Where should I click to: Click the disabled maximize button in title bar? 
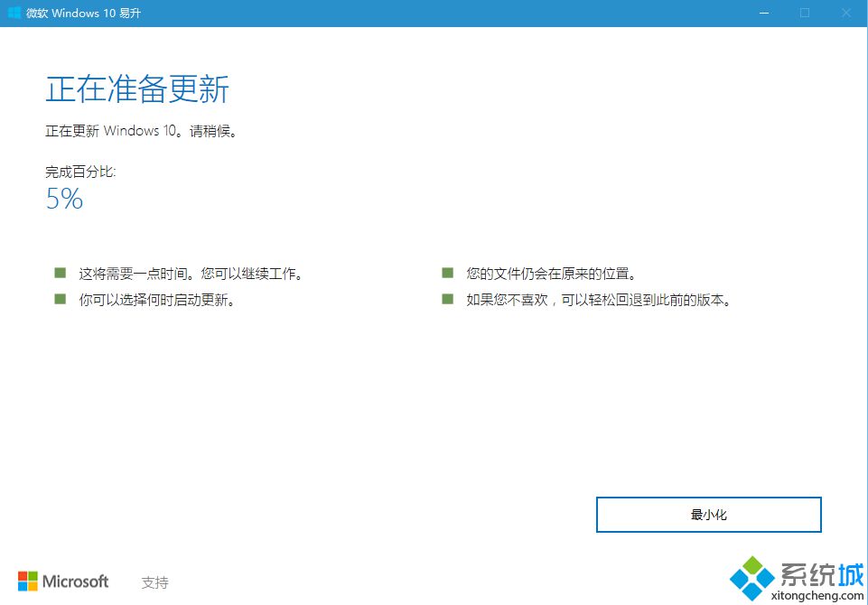(805, 13)
